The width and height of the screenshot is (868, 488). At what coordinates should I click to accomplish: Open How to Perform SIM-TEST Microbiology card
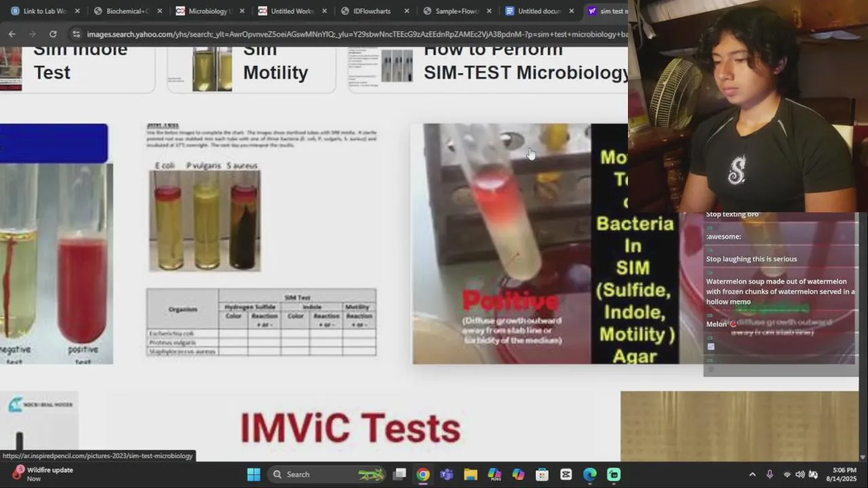[488, 68]
